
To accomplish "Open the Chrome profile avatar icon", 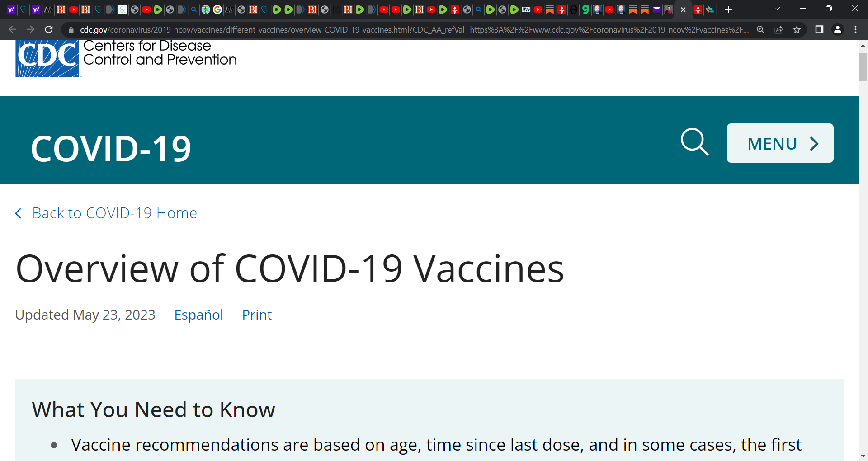I will click(x=837, y=30).
